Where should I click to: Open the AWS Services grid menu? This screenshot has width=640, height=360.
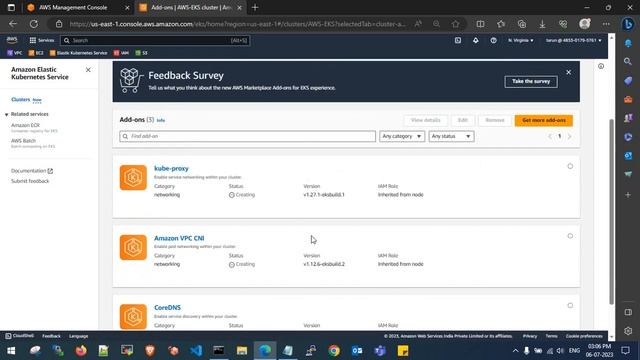pos(42,40)
